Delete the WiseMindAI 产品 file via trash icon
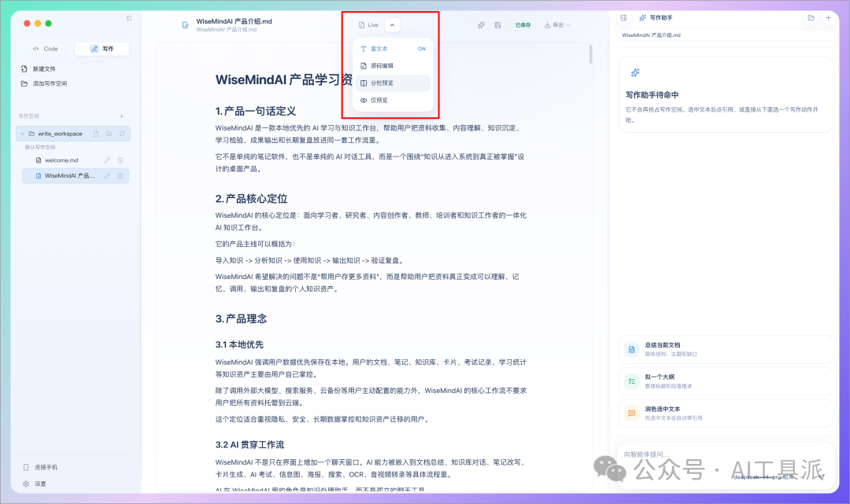 120,176
